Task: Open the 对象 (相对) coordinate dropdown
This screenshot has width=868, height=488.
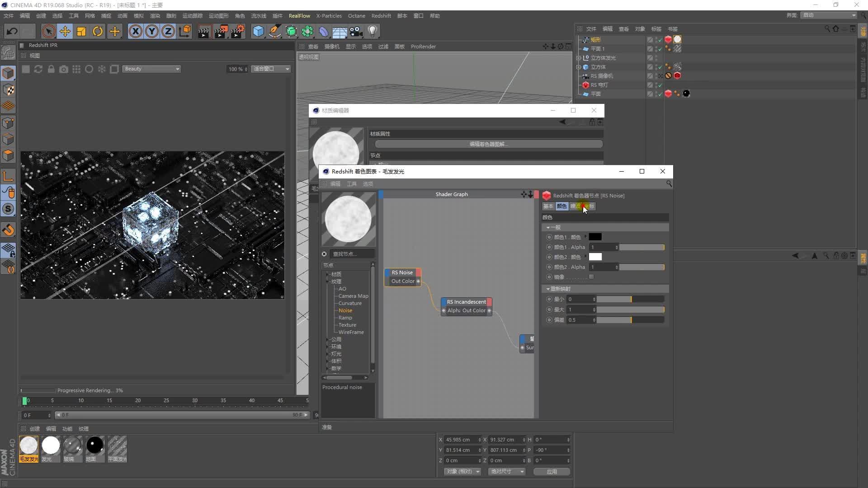Action: 462,471
